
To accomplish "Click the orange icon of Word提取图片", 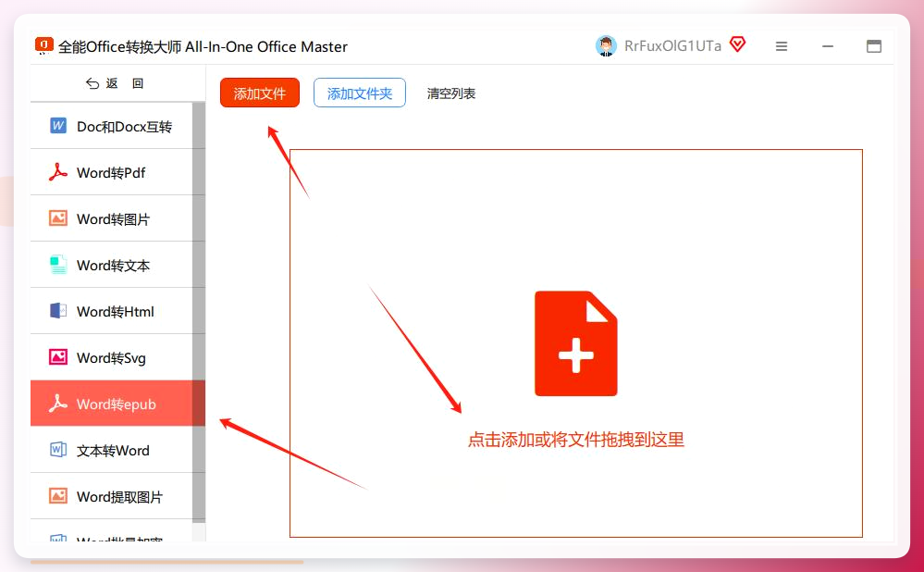I will pyautogui.click(x=57, y=495).
